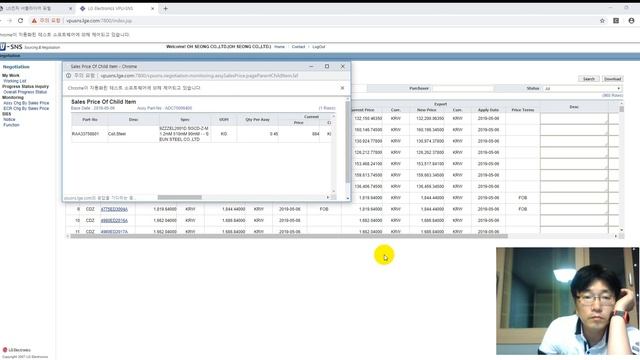This screenshot has height=360, width=640.
Task: Click the popup window address bar URL
Action: 199,76
